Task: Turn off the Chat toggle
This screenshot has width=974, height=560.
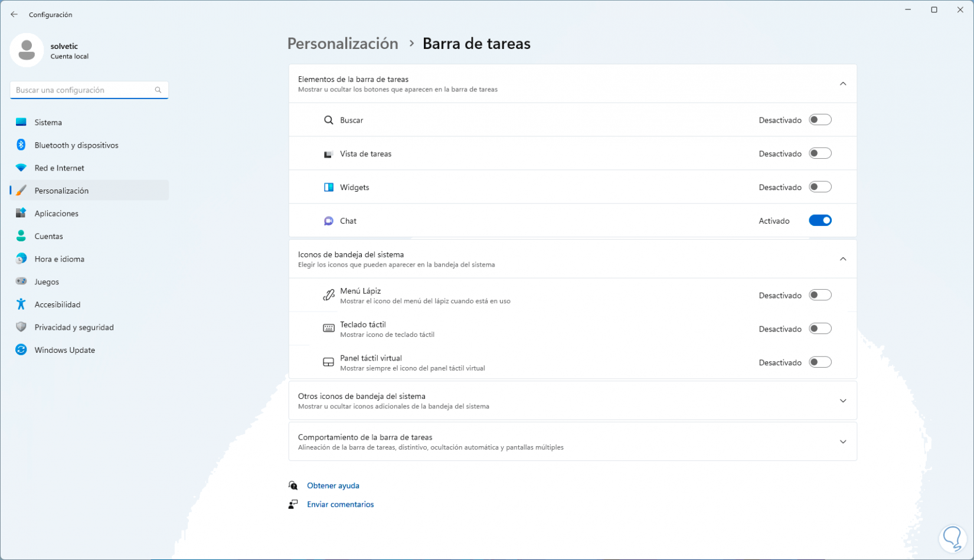Action: (x=820, y=221)
